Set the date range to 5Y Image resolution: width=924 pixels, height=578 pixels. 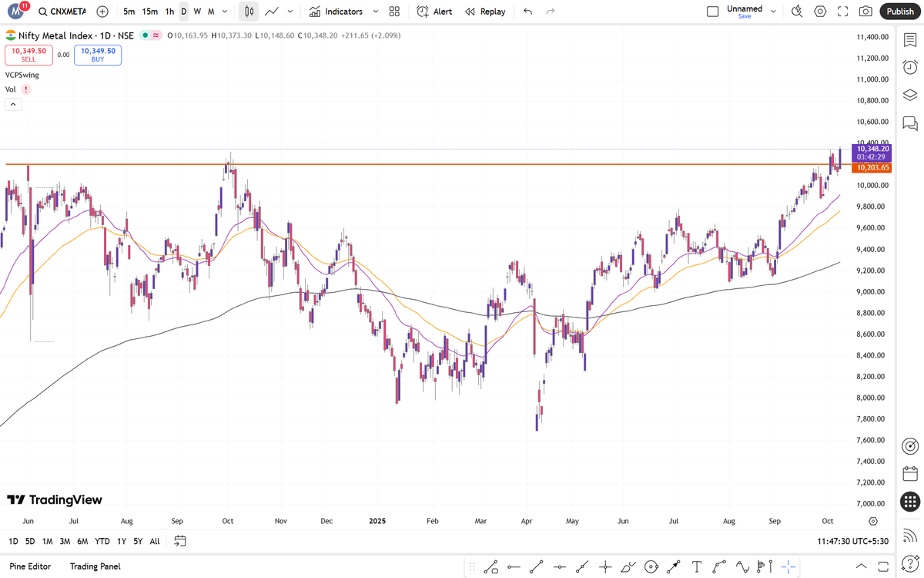point(138,541)
